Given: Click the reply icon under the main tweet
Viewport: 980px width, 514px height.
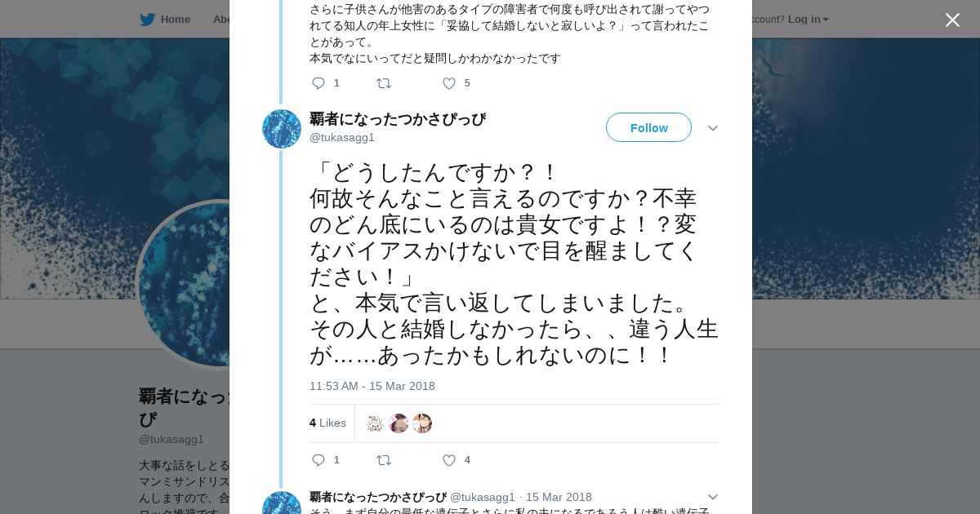Looking at the screenshot, I should click(318, 460).
